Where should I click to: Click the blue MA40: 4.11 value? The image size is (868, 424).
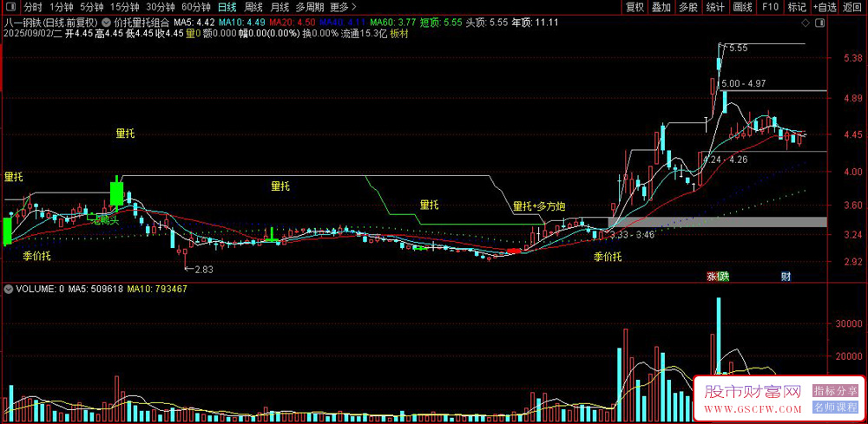tap(343, 23)
